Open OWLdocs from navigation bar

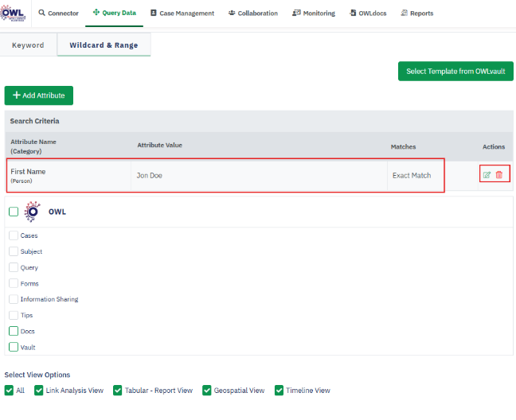(367, 14)
